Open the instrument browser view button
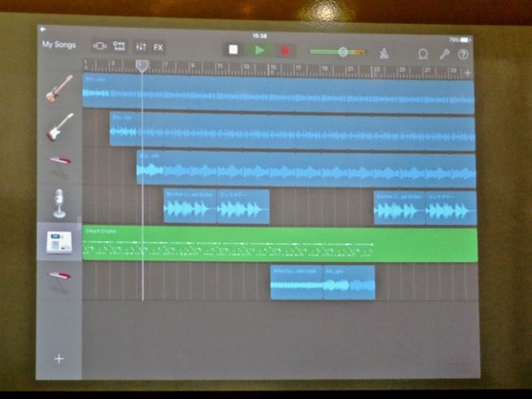Image resolution: width=532 pixels, height=399 pixels. coord(100,46)
